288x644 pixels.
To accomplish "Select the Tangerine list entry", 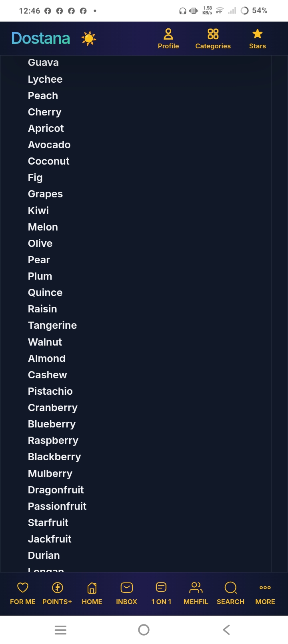I will 52,326.
